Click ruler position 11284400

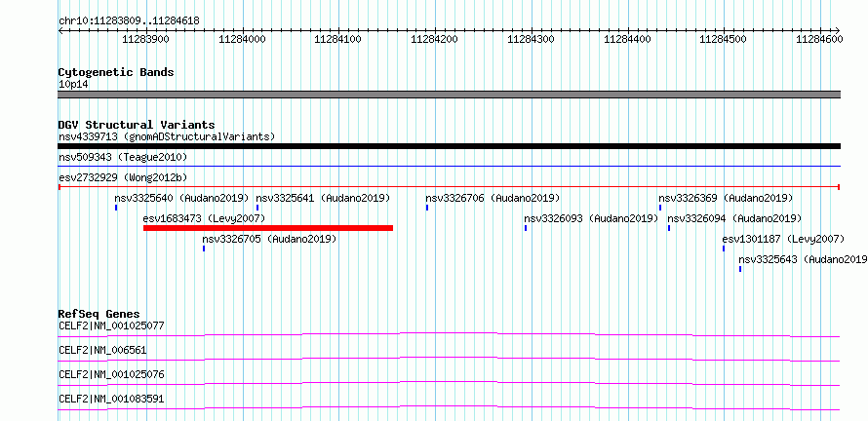(x=627, y=39)
